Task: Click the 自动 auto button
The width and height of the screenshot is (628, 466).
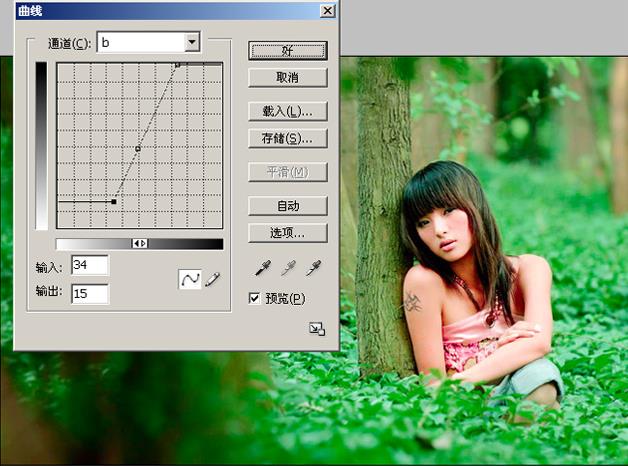Action: [288, 206]
